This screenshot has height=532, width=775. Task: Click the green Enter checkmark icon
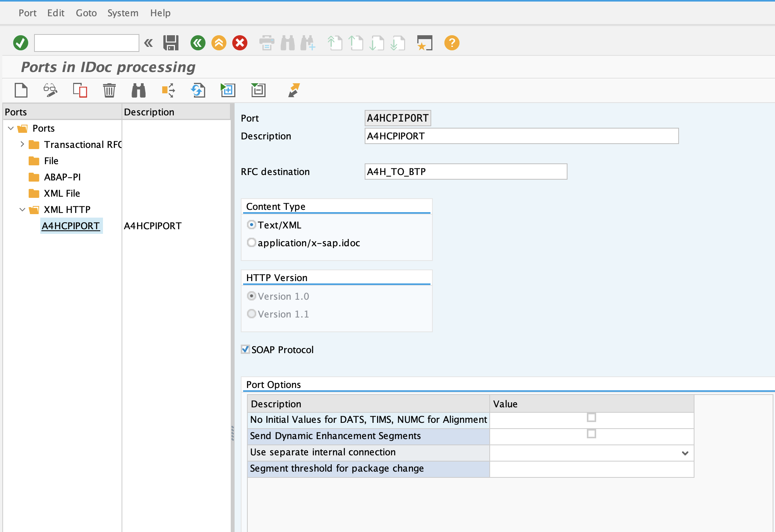pos(21,43)
